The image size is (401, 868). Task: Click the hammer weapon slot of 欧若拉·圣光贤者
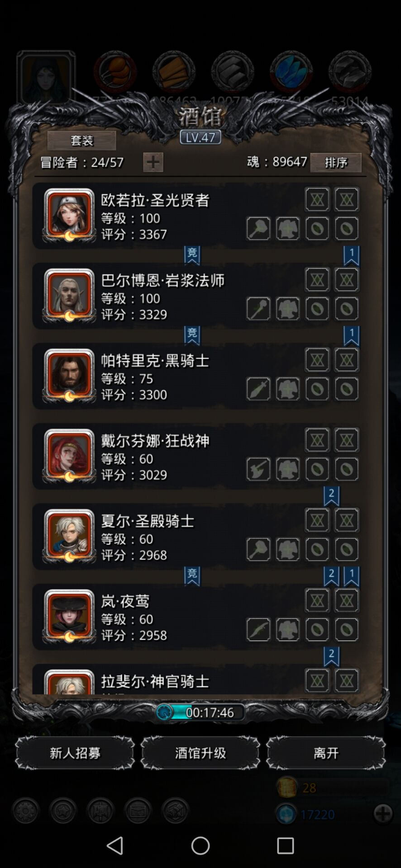pyautogui.click(x=258, y=228)
